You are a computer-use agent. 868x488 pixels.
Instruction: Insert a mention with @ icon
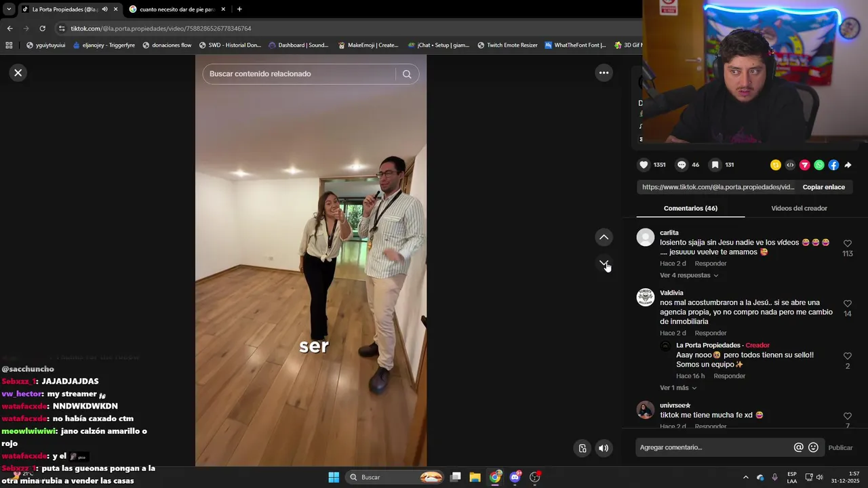coord(798,447)
